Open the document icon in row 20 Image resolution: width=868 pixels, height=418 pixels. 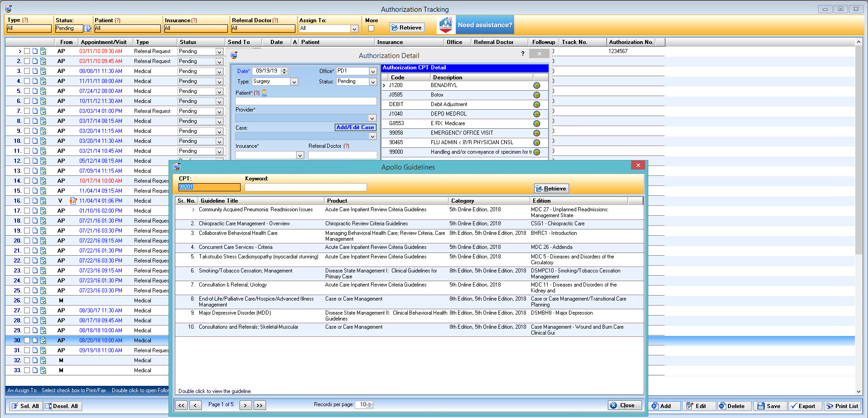coord(35,241)
